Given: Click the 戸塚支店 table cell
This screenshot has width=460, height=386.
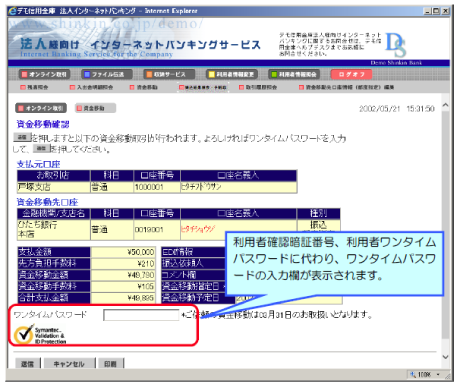Looking at the screenshot, I should [54, 187].
